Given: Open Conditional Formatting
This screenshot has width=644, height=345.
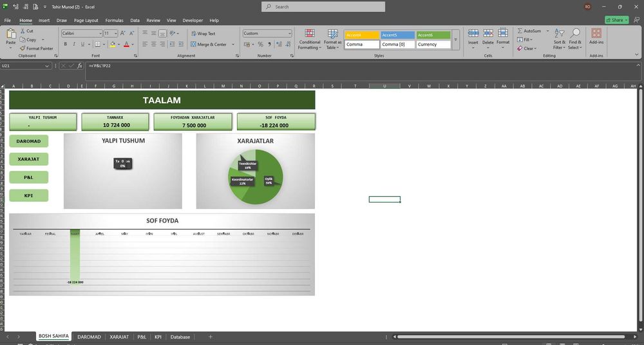Looking at the screenshot, I should pyautogui.click(x=310, y=39).
